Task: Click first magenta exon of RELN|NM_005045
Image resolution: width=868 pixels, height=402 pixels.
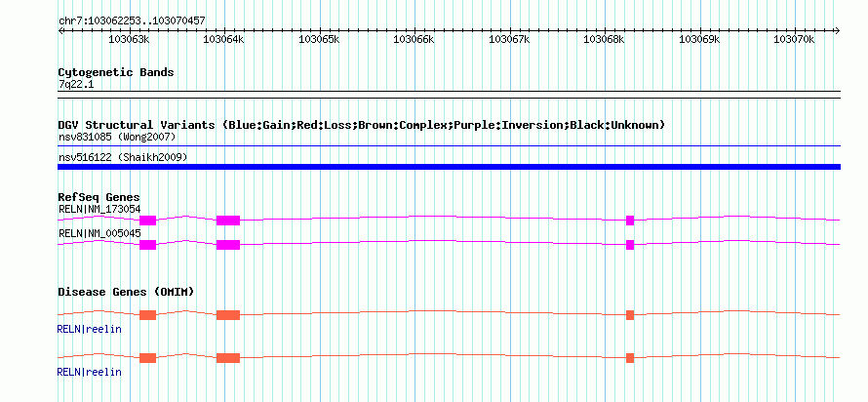Action: [148, 245]
